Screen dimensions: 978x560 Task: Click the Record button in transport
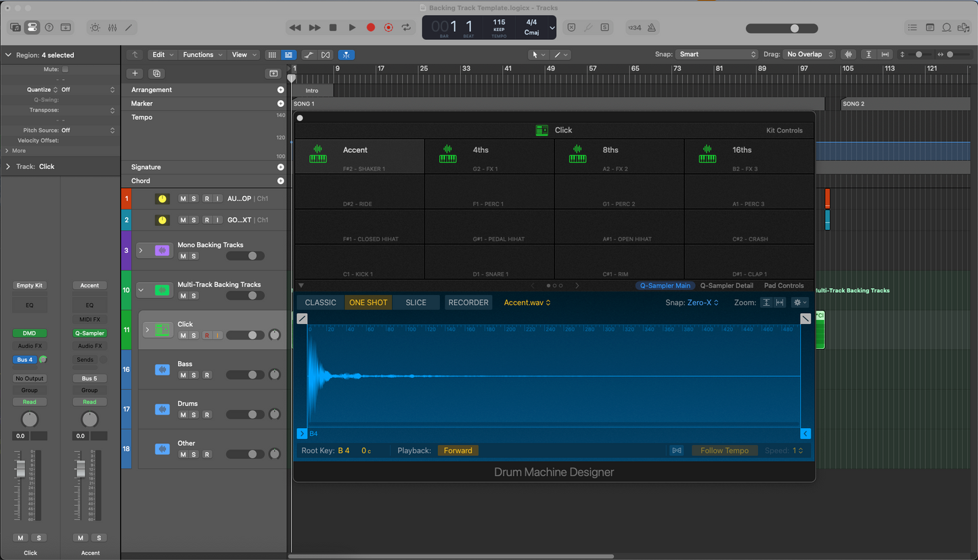[x=370, y=28]
